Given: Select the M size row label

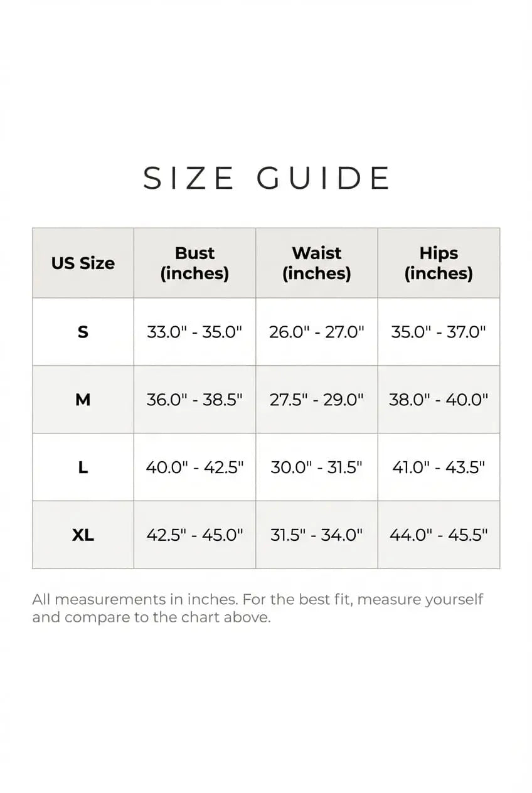Looking at the screenshot, I should coord(83,400).
